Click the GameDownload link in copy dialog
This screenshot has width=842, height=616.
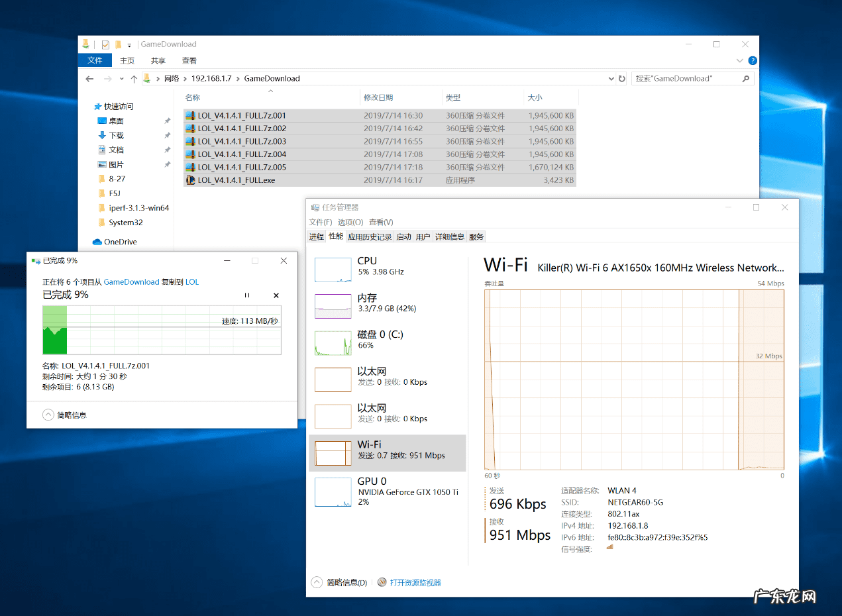pos(131,282)
